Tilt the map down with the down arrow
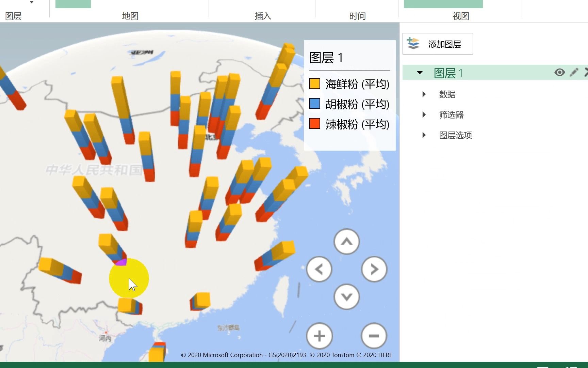Viewport: 588px width, 368px height. pyautogui.click(x=346, y=297)
